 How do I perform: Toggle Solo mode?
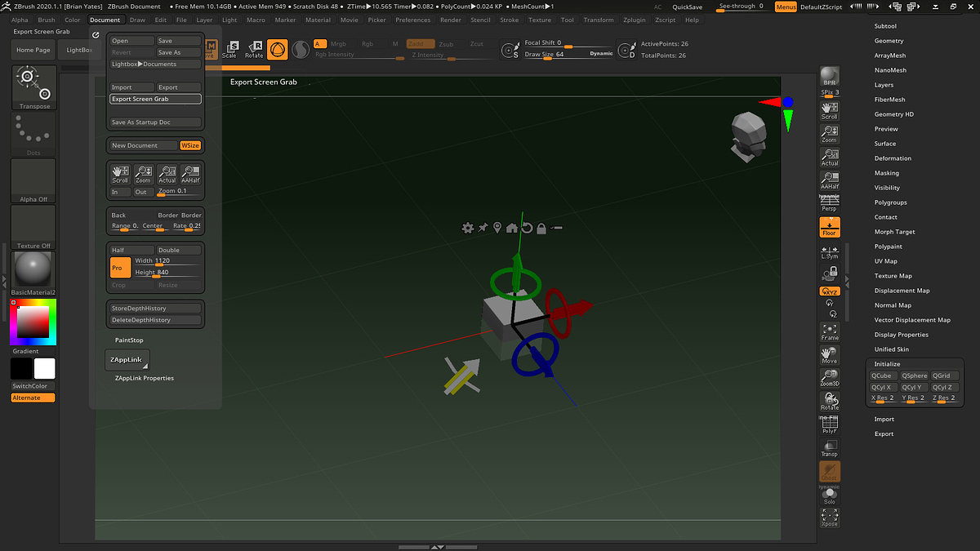[830, 495]
